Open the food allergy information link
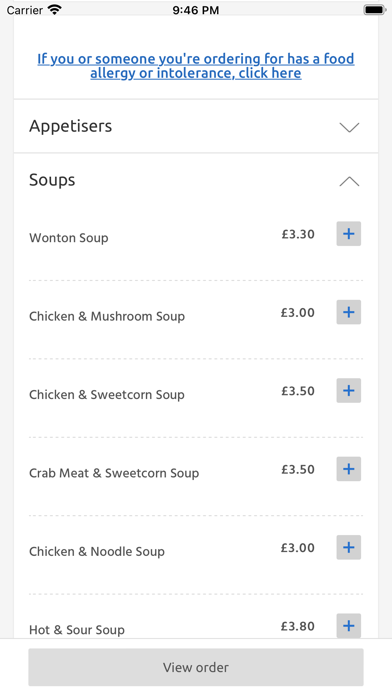This screenshot has width=392, height=696. [196, 66]
